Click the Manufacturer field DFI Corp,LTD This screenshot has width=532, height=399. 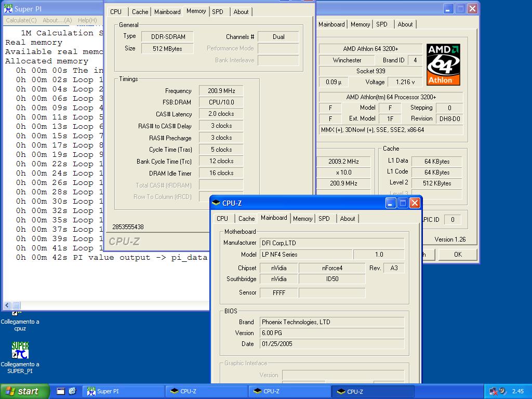coord(332,243)
